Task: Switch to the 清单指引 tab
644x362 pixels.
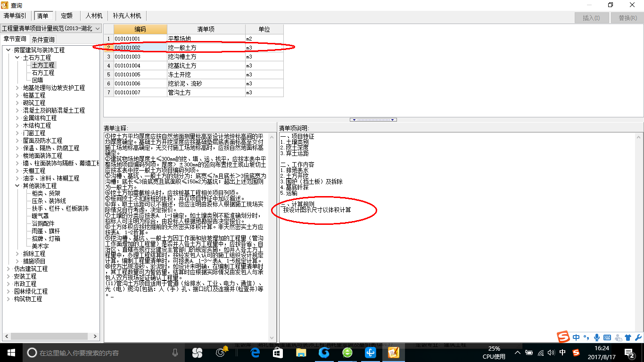Action: coord(15,16)
